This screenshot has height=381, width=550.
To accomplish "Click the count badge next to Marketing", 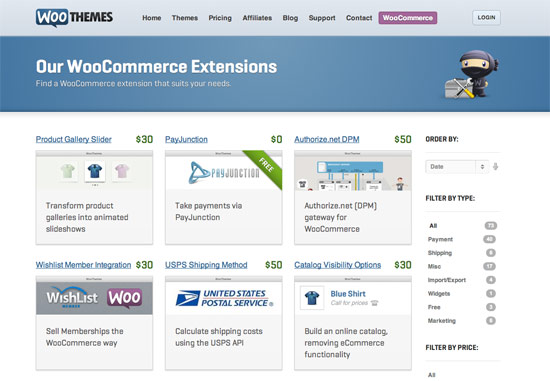I will pyautogui.click(x=491, y=321).
